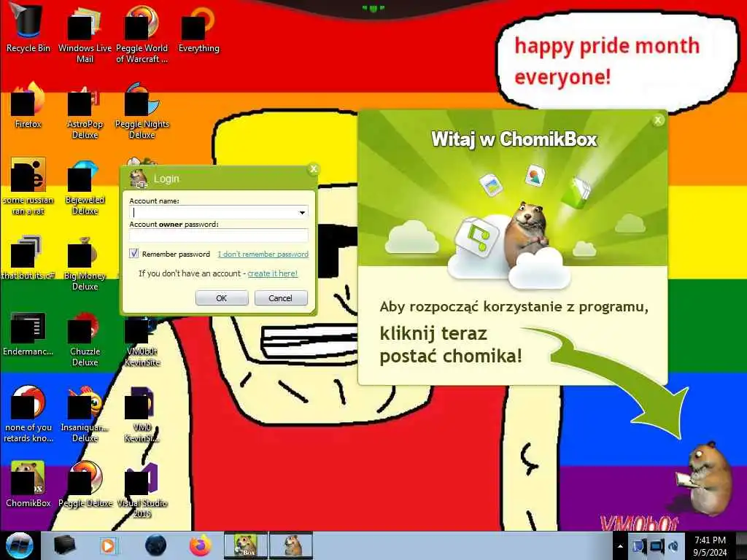
Task: Toggle the Remember password checkbox
Action: 134,254
